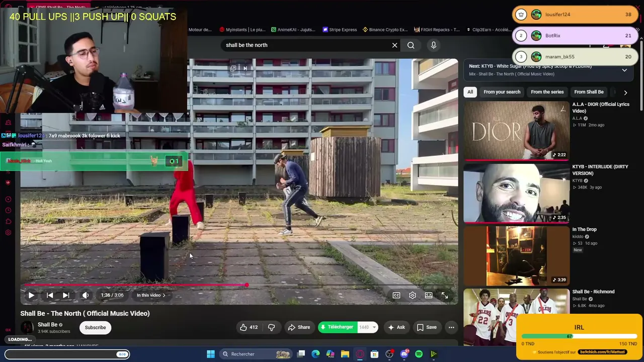644x362 pixels.
Task: Open the 'Shall Be - Richmond' title
Action: coord(593,292)
